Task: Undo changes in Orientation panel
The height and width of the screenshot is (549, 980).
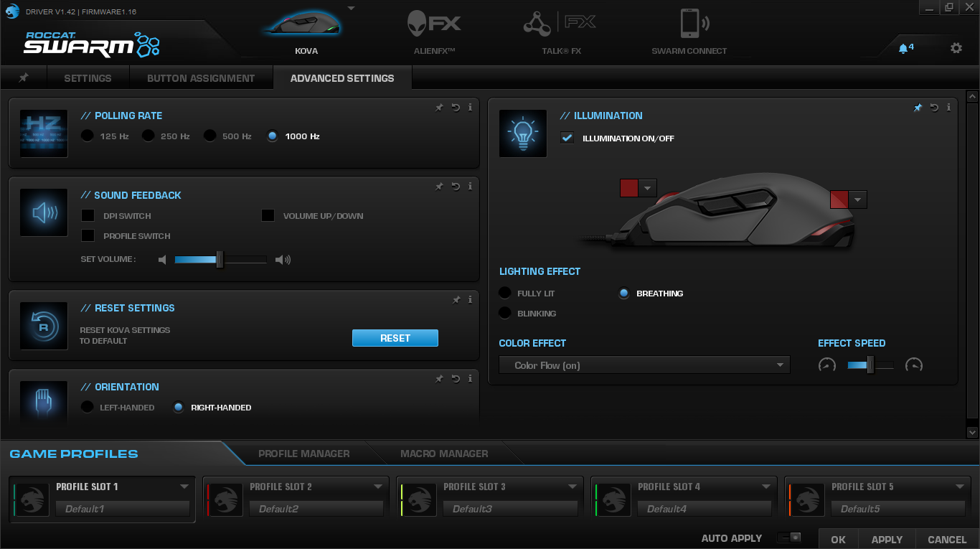Action: click(x=456, y=379)
